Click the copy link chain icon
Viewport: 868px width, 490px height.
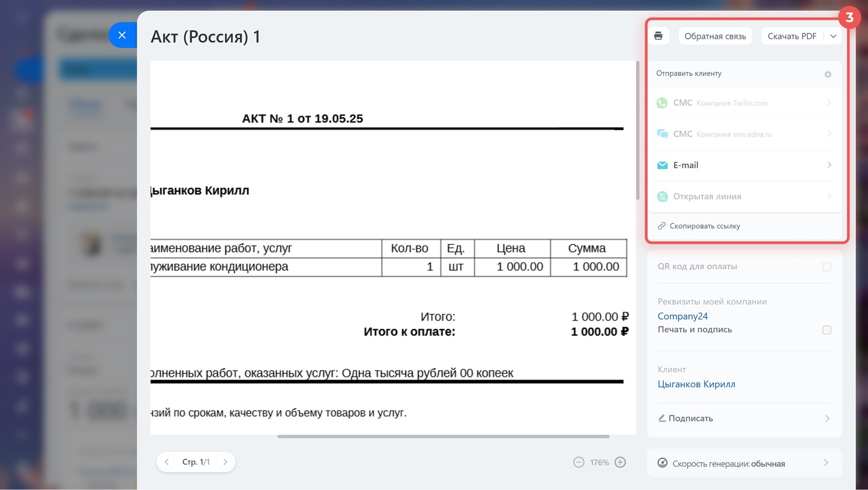coord(661,226)
